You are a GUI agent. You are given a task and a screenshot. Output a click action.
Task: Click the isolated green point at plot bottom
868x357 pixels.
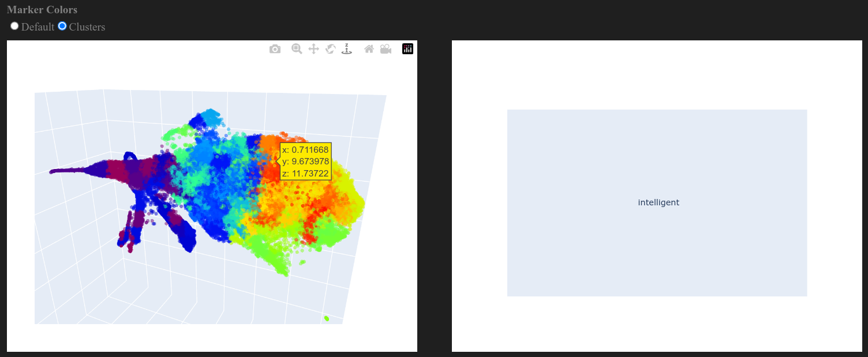(327, 318)
